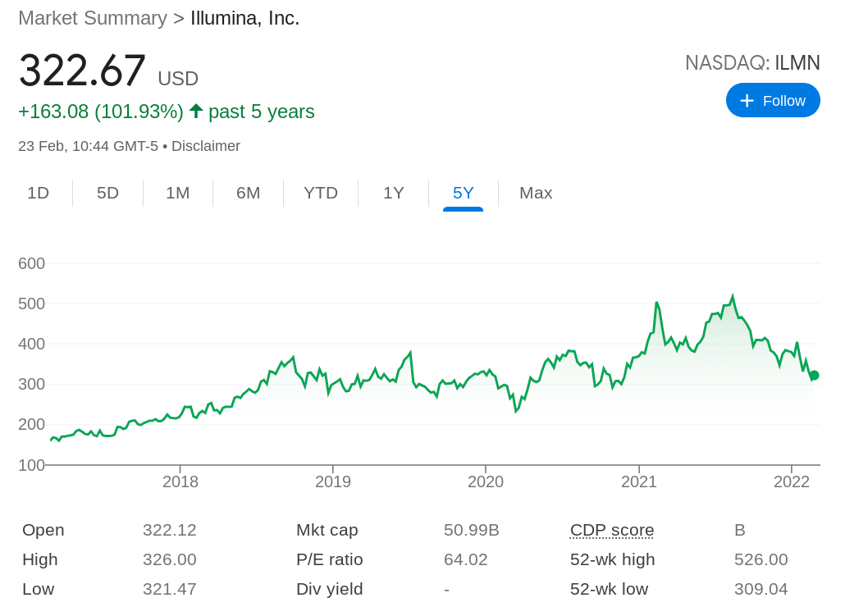Click the Low value 321.47
This screenshot has height=616, width=868.
point(169,589)
